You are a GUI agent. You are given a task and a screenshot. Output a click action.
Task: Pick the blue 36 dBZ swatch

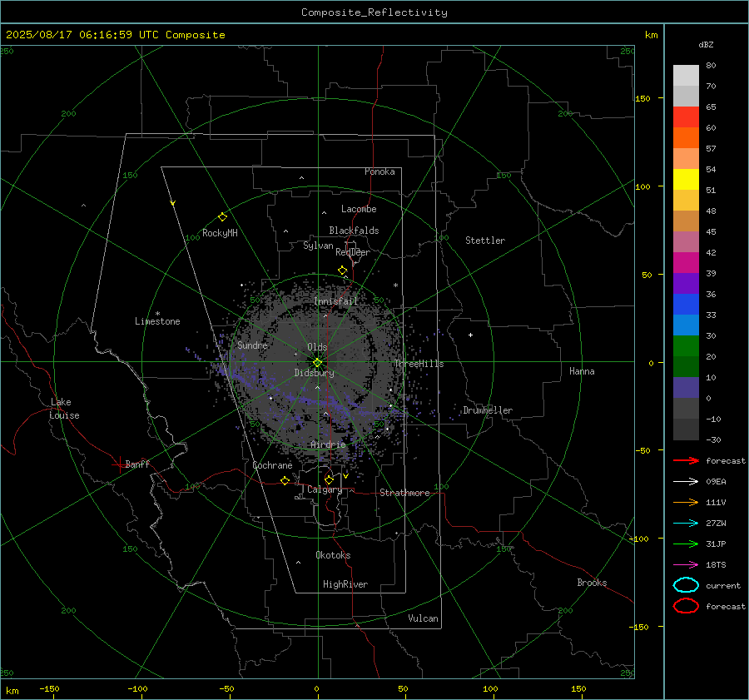[x=686, y=305]
